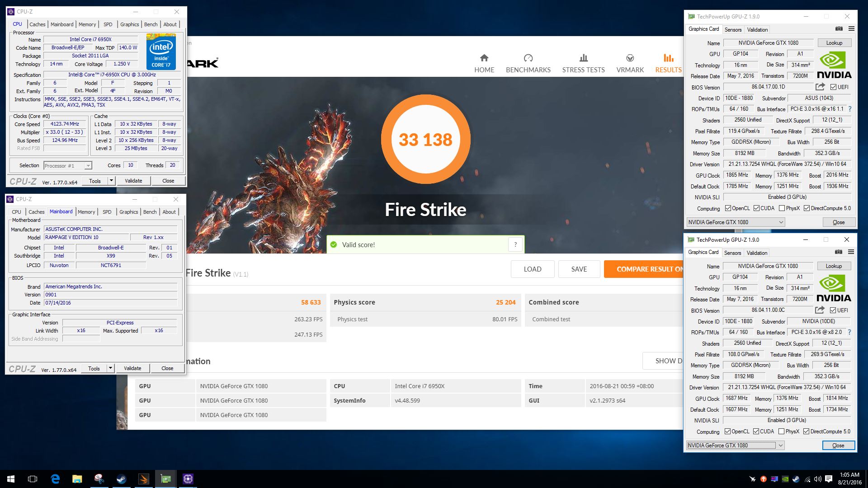Image resolution: width=868 pixels, height=488 pixels.
Task: Toggle OpenCL checkbox in bottom GPU-Z
Action: [727, 432]
